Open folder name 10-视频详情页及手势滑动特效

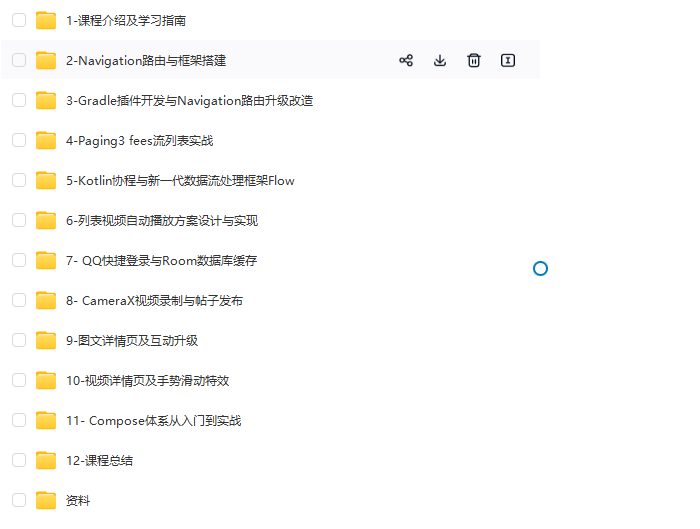tap(147, 381)
